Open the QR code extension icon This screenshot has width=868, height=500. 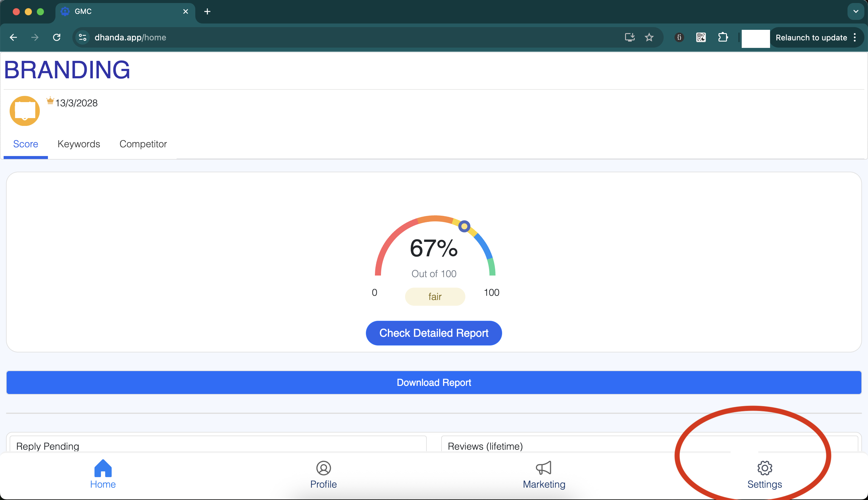(x=701, y=37)
